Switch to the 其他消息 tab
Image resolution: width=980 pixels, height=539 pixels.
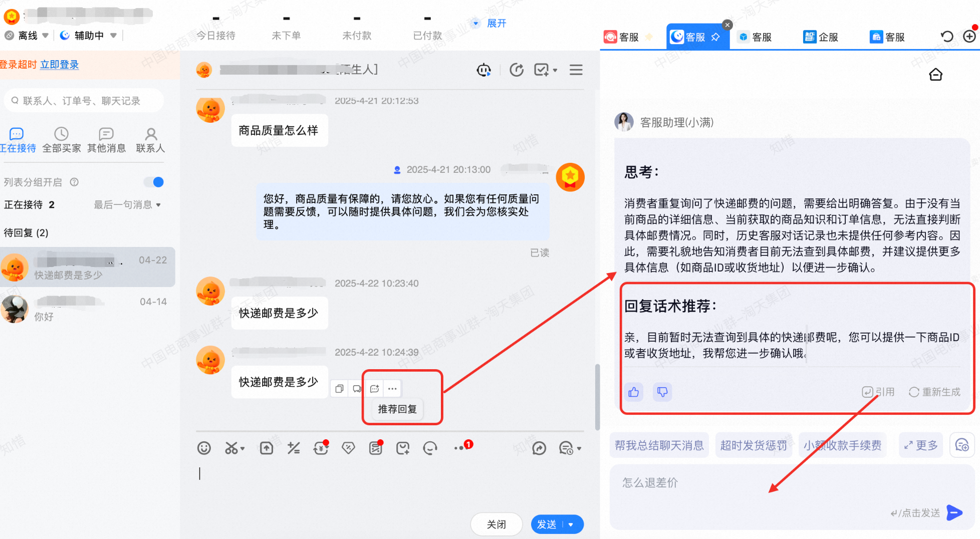coord(106,140)
